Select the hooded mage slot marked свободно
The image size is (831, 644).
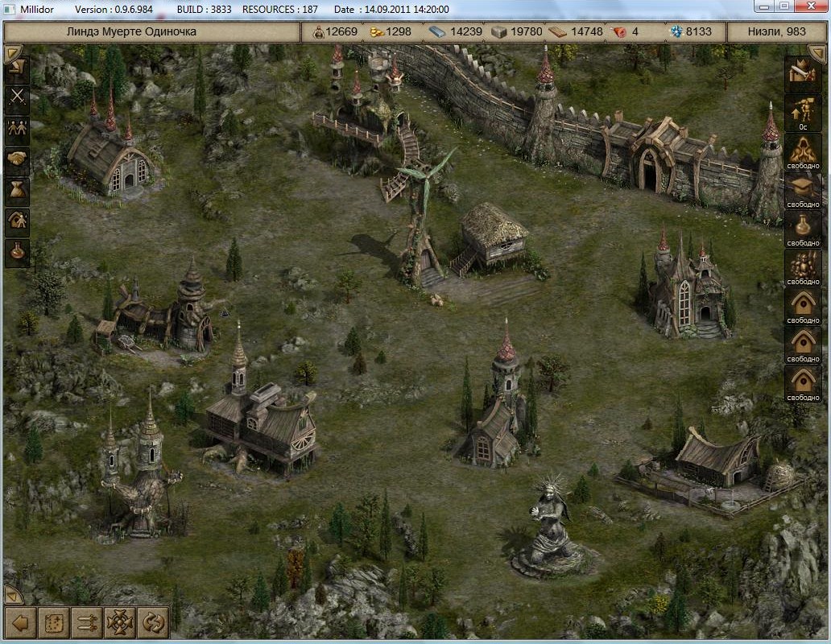[802, 151]
